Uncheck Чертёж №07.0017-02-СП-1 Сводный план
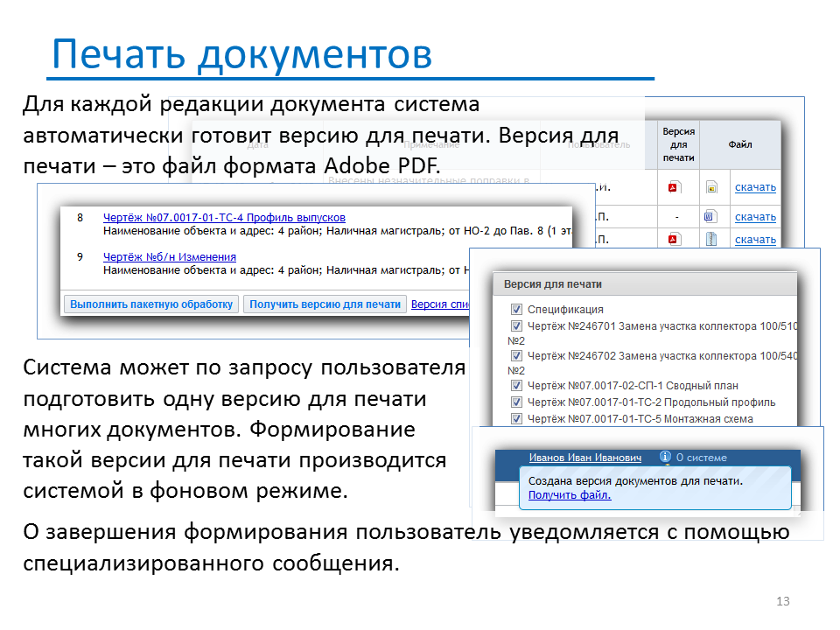Screen dimensions: 840x630 point(516,385)
